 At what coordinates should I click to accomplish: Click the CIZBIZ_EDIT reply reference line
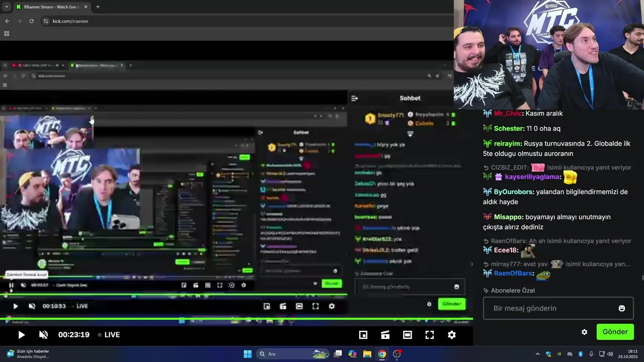(x=557, y=167)
